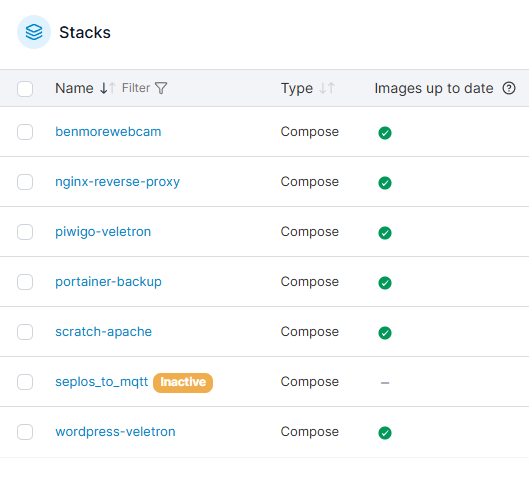This screenshot has height=482, width=529.
Task: Click green up-to-date check for benmorewebcam
Action: [x=385, y=133]
